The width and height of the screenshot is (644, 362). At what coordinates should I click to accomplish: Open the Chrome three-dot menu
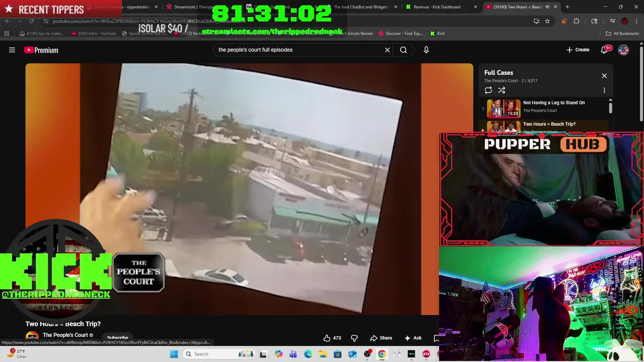tap(636, 21)
